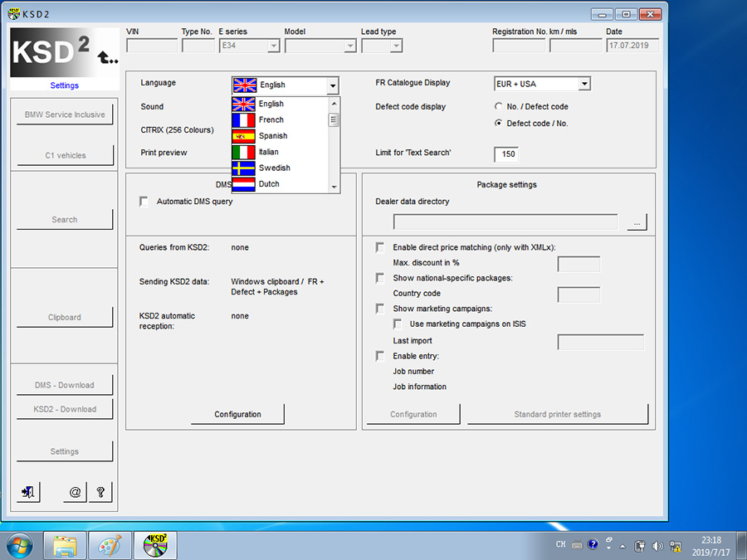Viewport: 747px width, 560px height.
Task: Click the Registration No. field
Action: click(519, 46)
